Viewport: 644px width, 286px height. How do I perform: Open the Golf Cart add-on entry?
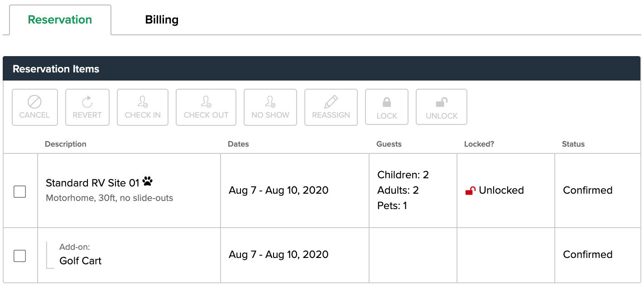[x=80, y=261]
